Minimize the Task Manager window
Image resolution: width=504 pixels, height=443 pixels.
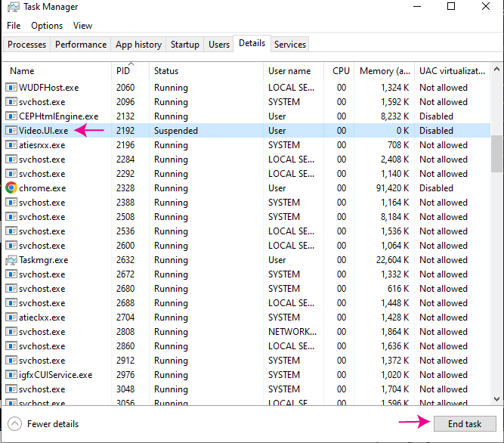coord(417,7)
